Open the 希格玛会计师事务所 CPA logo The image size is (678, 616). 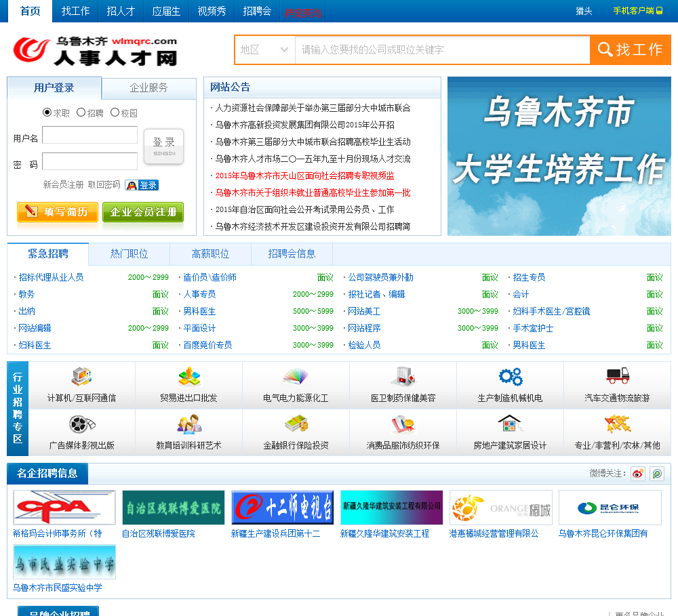pyautogui.click(x=64, y=508)
